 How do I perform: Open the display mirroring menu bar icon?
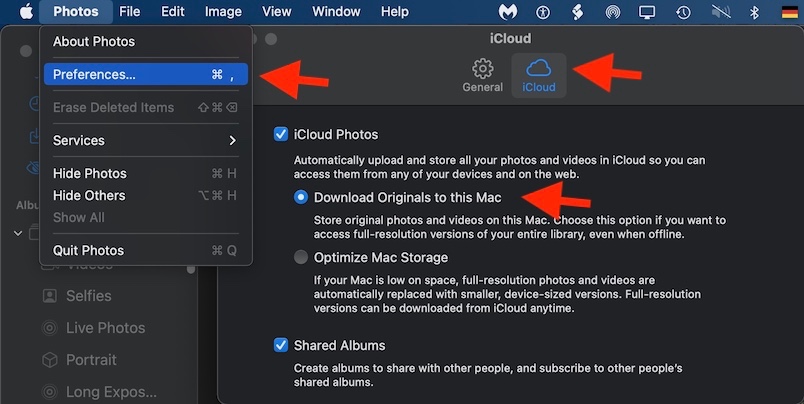(x=647, y=12)
